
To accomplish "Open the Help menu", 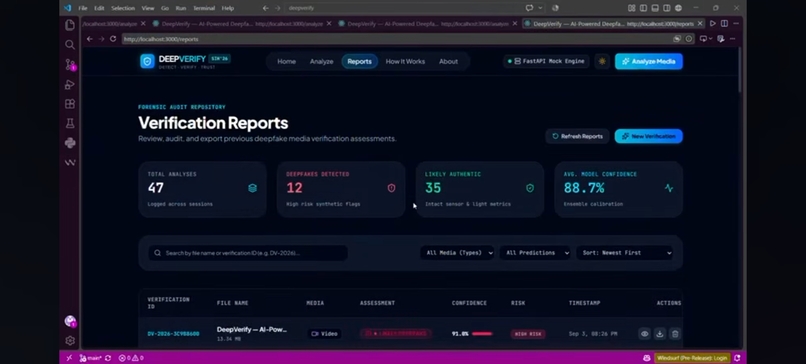I will 228,8.
